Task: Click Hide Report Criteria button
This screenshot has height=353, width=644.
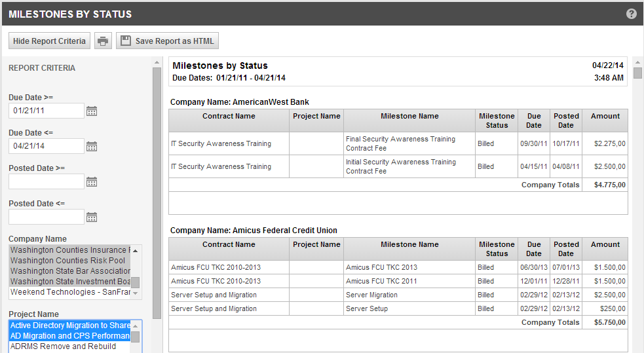Action: (49, 41)
